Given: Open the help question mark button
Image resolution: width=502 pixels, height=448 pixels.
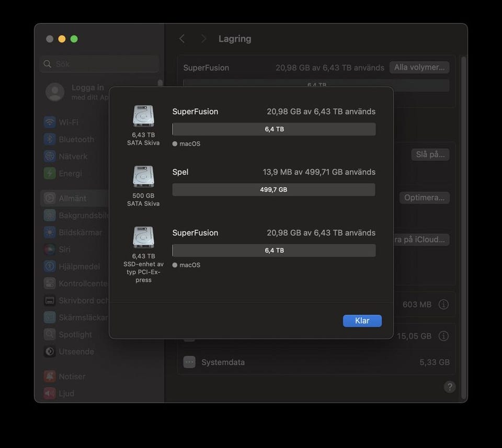Looking at the screenshot, I should tap(449, 387).
